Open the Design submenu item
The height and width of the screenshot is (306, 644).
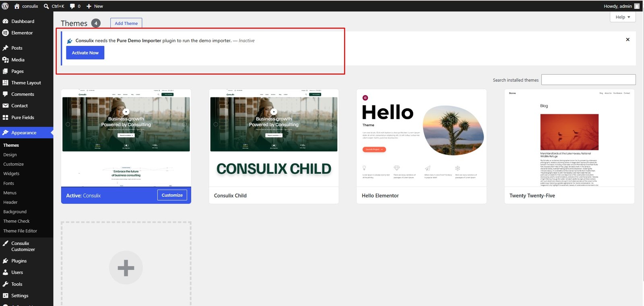10,155
